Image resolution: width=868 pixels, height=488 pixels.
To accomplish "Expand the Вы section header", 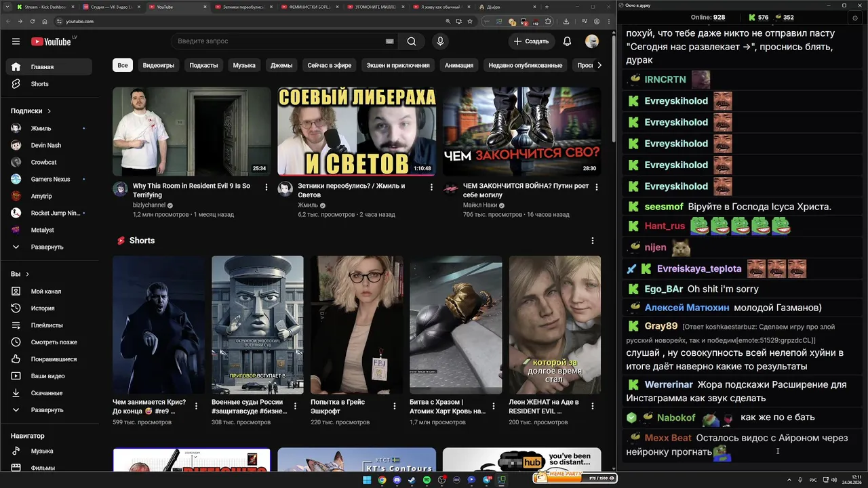I will coord(20,274).
